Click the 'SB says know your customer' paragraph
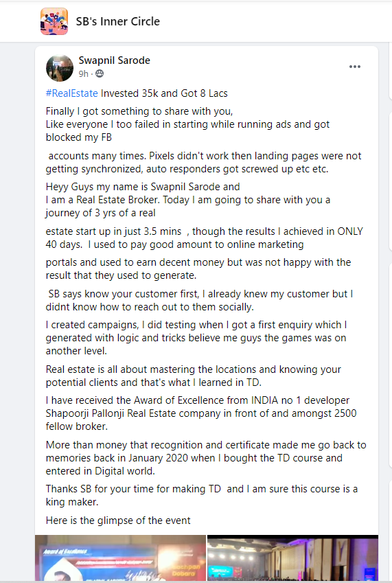Viewport: 392px width, 583px height. tap(199, 300)
